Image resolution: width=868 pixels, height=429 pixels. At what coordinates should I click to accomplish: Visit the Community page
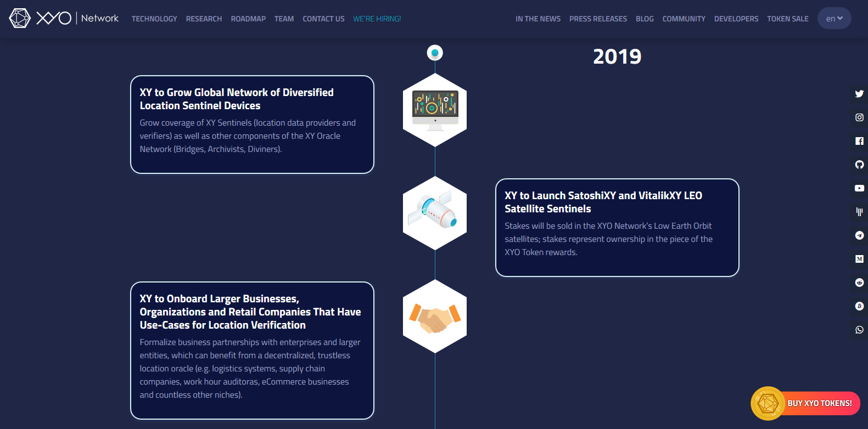684,19
